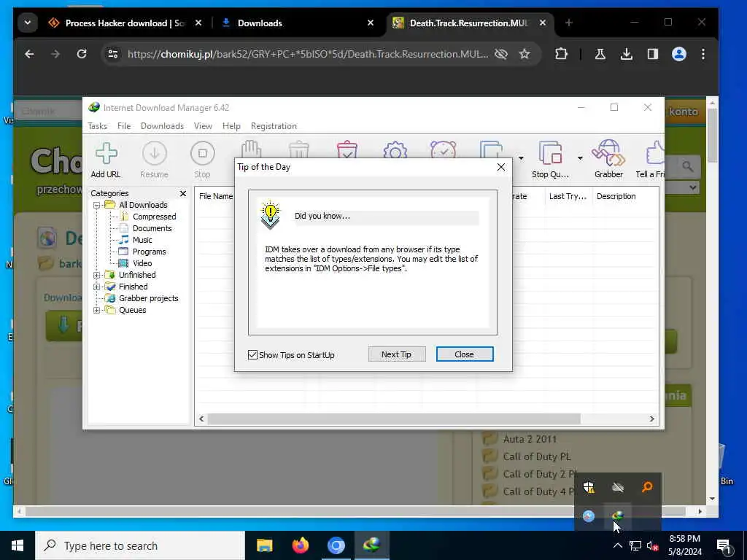747x560 pixels.
Task: Open Chrome profile avatar
Action: click(x=679, y=54)
